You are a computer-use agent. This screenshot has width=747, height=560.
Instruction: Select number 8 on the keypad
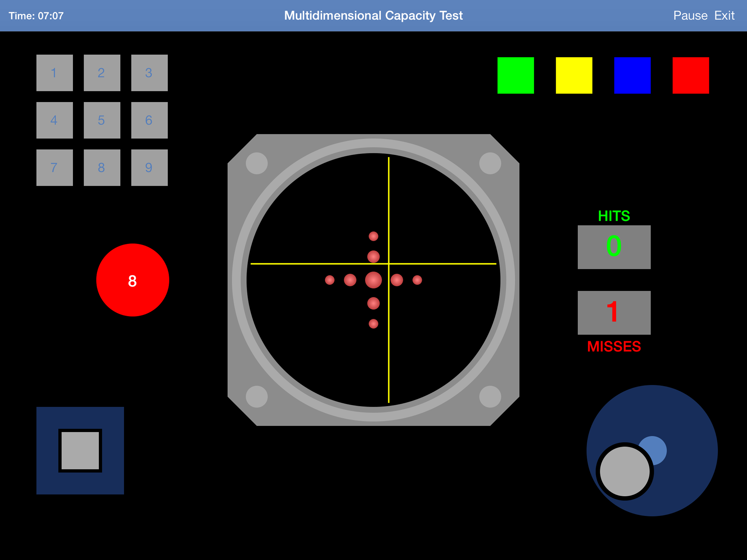pos(102,167)
